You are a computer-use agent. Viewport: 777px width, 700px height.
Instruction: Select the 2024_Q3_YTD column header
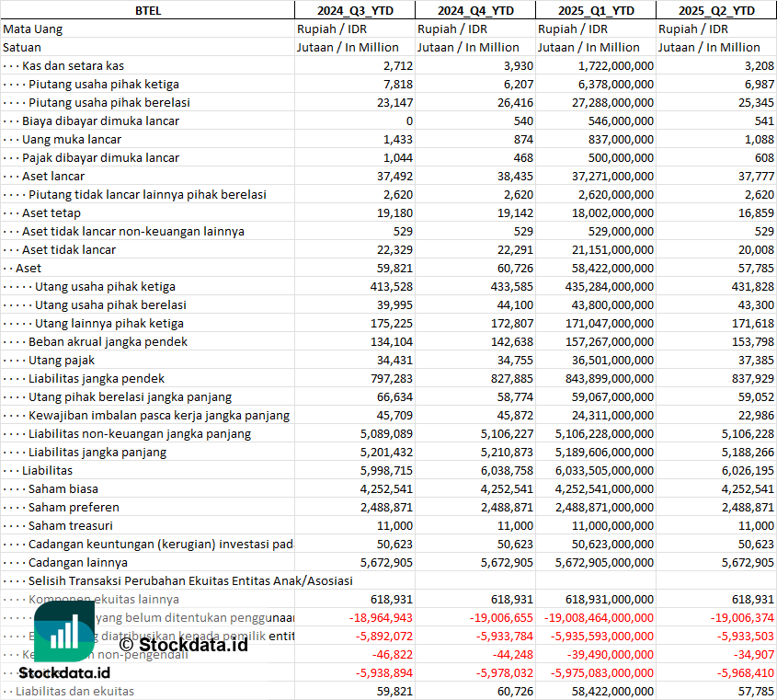click(354, 10)
